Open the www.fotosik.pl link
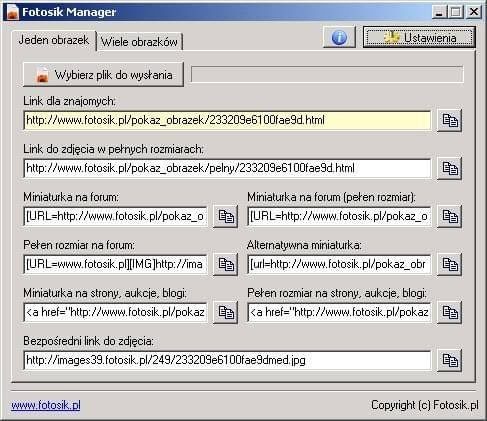The height and width of the screenshot is (421, 487). (46, 405)
